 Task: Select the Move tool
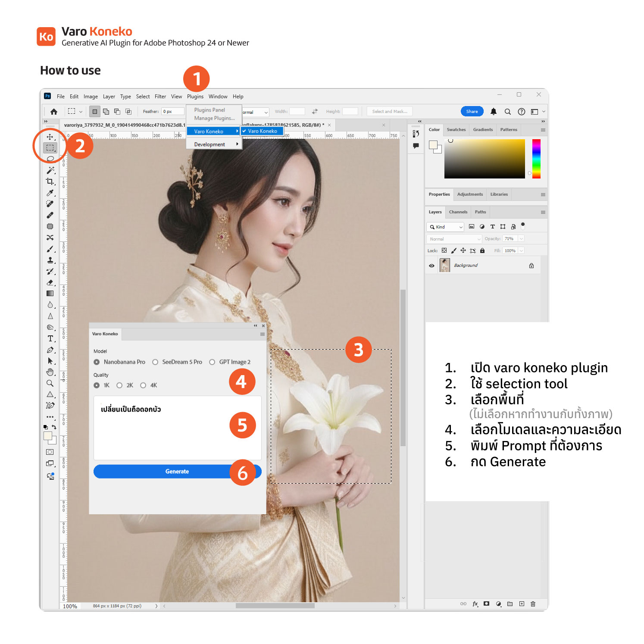tap(50, 137)
